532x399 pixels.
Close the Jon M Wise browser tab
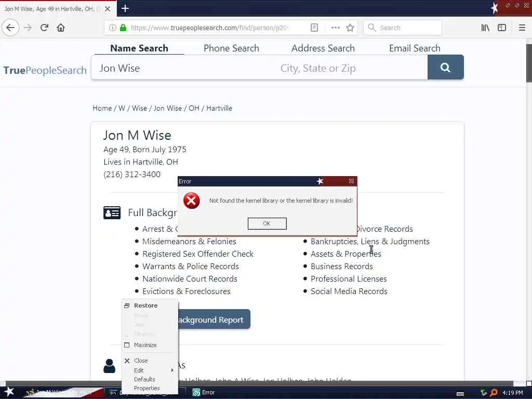(108, 9)
